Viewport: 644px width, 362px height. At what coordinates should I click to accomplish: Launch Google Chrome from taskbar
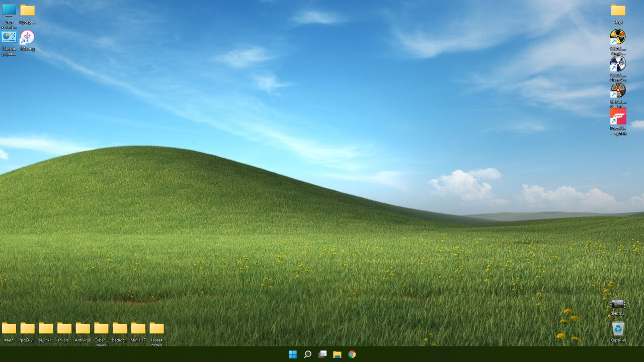point(352,354)
